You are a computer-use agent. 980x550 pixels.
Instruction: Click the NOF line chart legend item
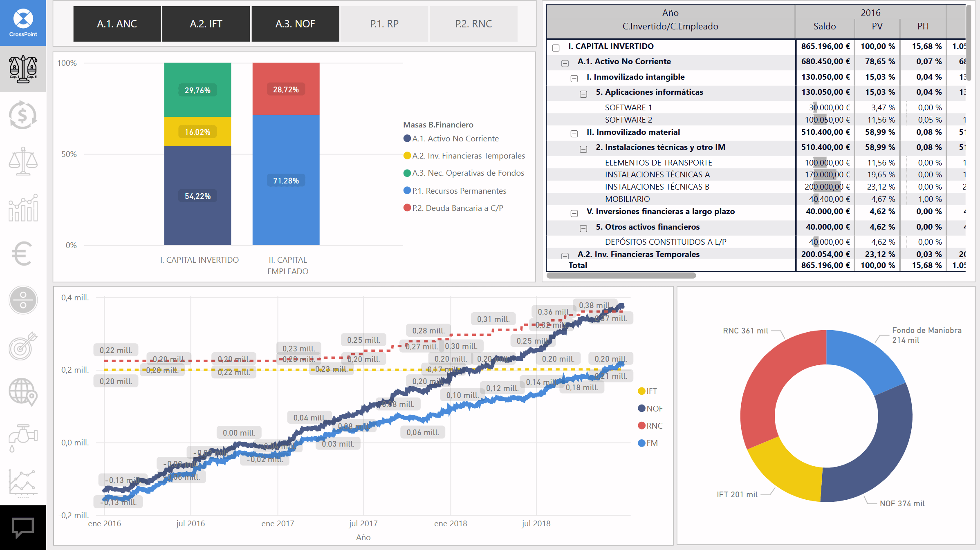[x=650, y=409]
